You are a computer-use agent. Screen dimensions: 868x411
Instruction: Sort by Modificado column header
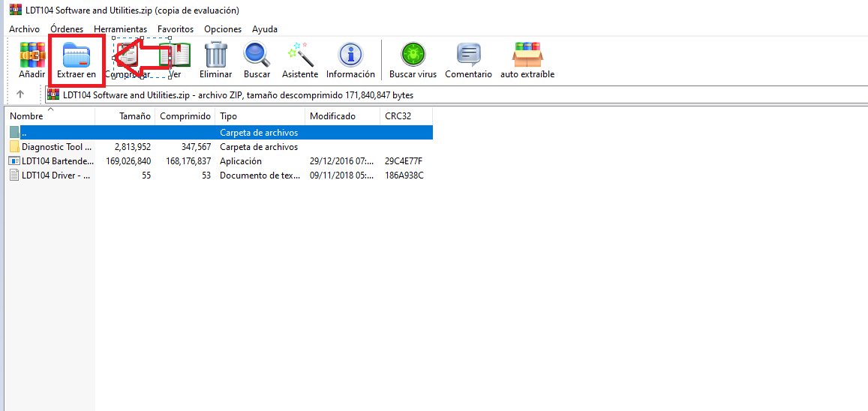coord(342,116)
